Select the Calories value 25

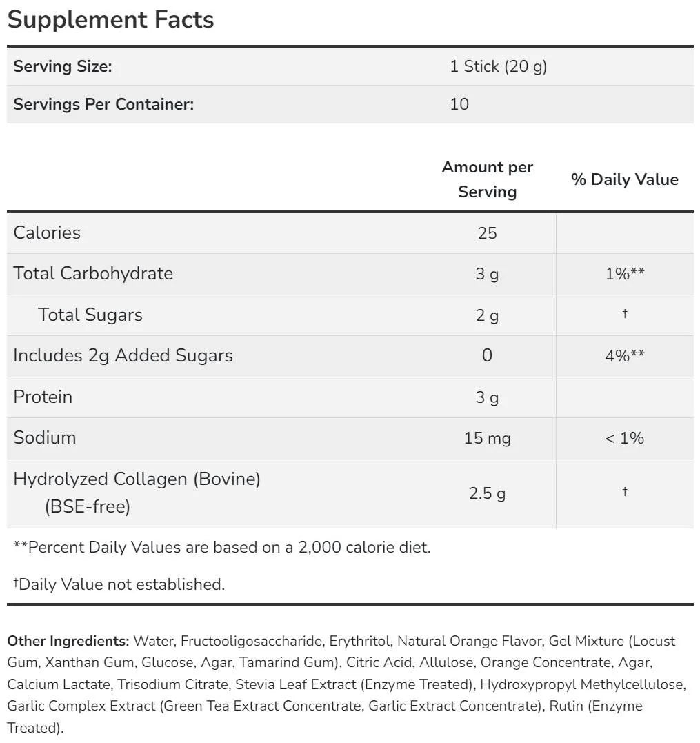[x=487, y=233]
